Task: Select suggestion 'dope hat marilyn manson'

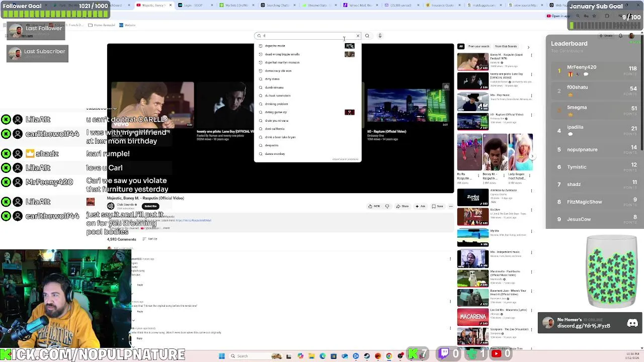Action: pos(307,62)
